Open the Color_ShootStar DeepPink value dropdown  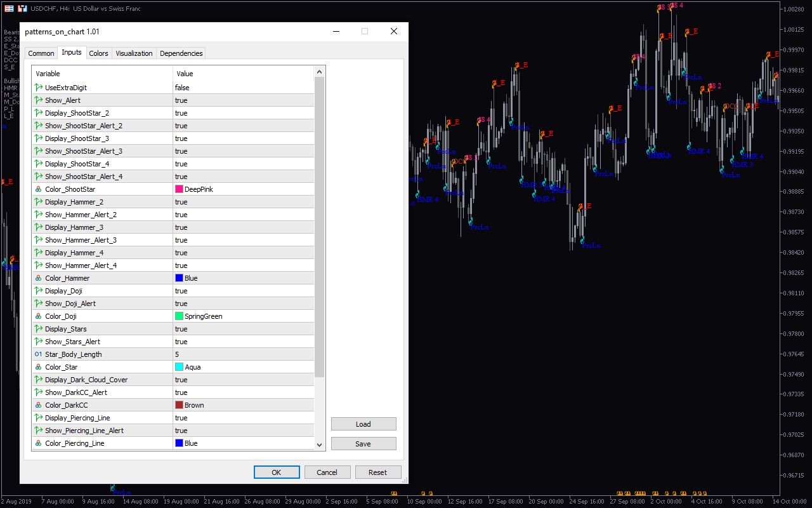click(x=244, y=189)
